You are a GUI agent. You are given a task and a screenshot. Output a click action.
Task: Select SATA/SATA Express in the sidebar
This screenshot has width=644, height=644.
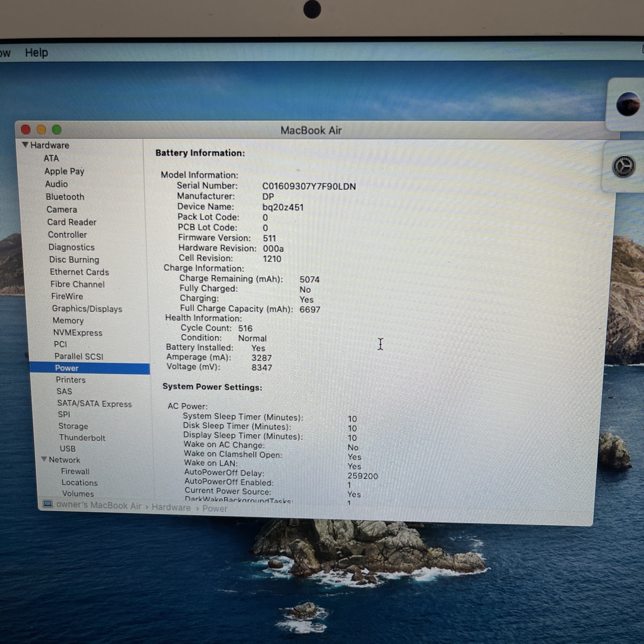click(x=95, y=404)
